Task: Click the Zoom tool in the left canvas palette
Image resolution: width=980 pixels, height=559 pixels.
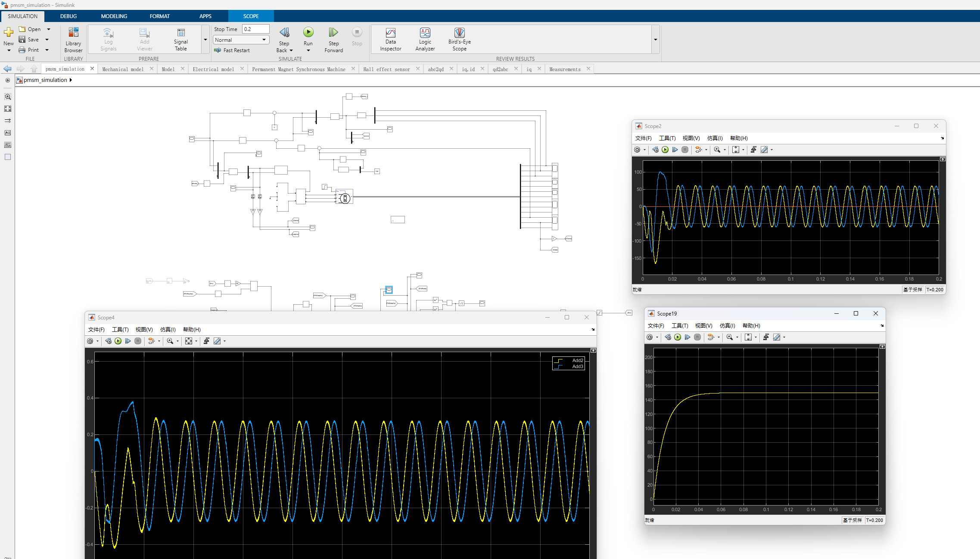Action: (x=8, y=97)
